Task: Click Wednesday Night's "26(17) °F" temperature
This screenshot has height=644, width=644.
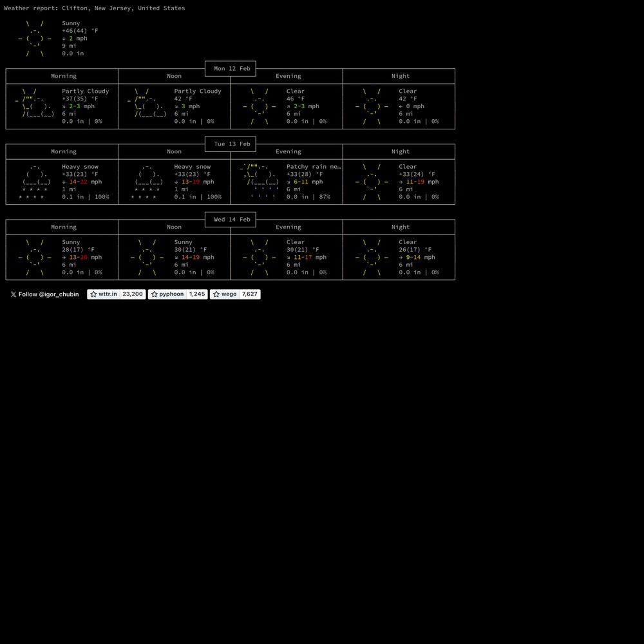Action: click(x=415, y=250)
